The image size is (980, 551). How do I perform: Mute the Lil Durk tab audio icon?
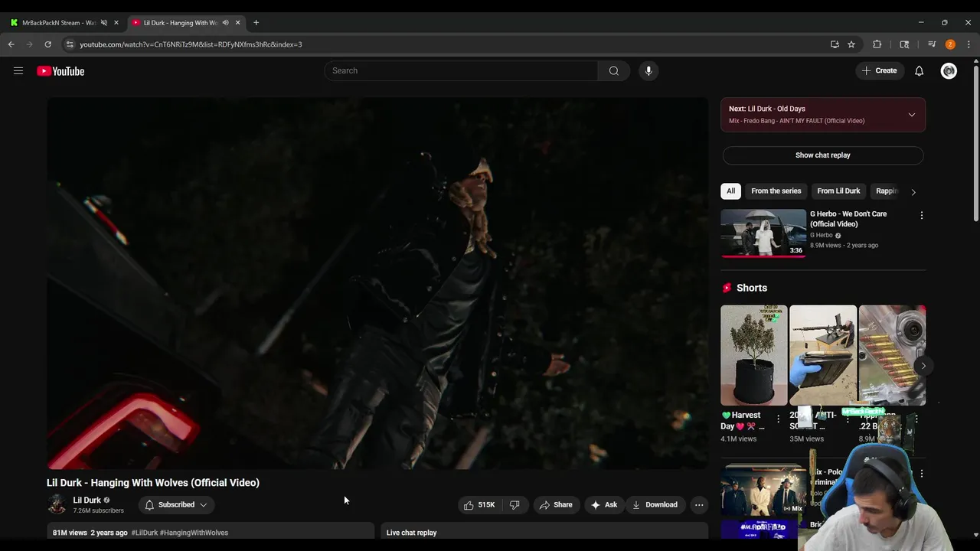225,22
